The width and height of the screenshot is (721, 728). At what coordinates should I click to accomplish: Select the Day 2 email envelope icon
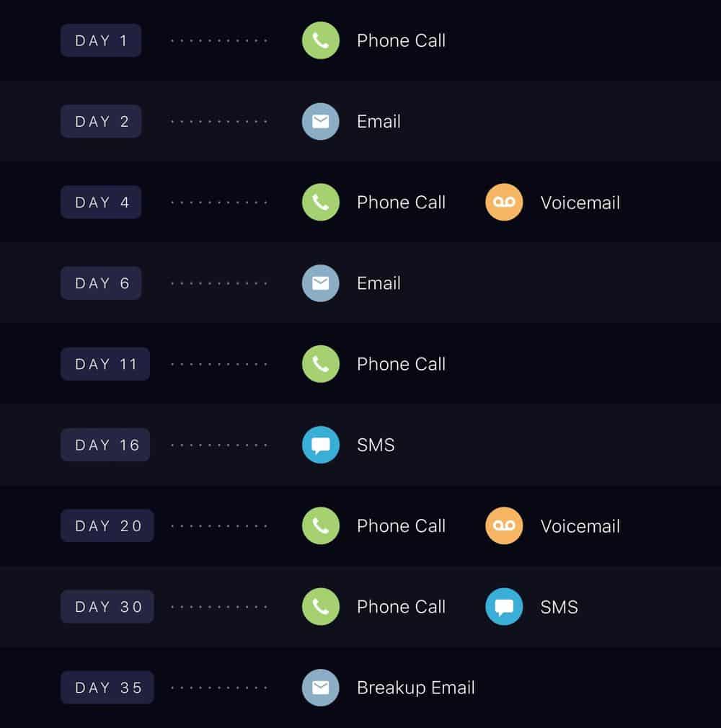click(321, 121)
